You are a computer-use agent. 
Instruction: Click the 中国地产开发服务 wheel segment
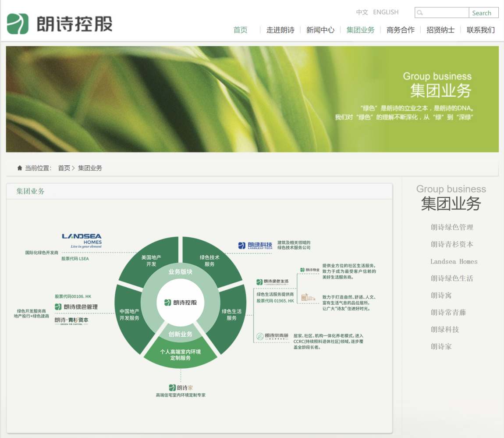click(129, 314)
